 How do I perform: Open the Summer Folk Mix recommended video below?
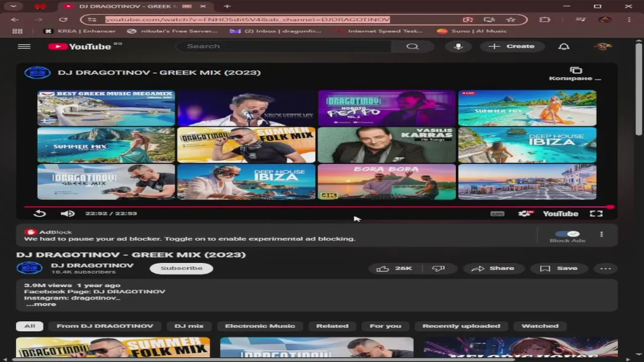tap(113, 347)
